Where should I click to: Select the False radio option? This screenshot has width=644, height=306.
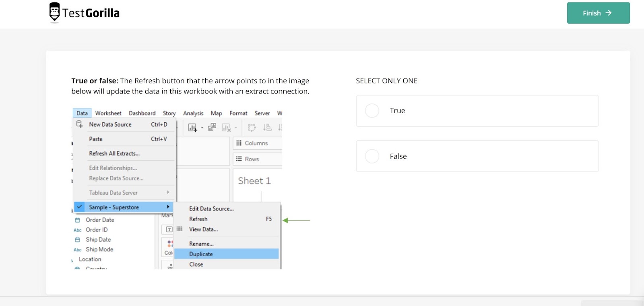click(372, 156)
